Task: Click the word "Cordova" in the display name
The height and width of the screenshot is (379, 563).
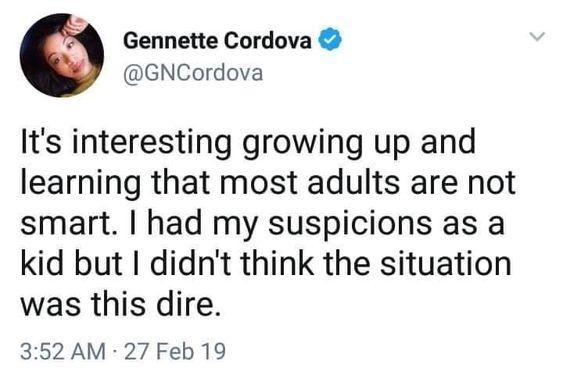Action: [268, 41]
